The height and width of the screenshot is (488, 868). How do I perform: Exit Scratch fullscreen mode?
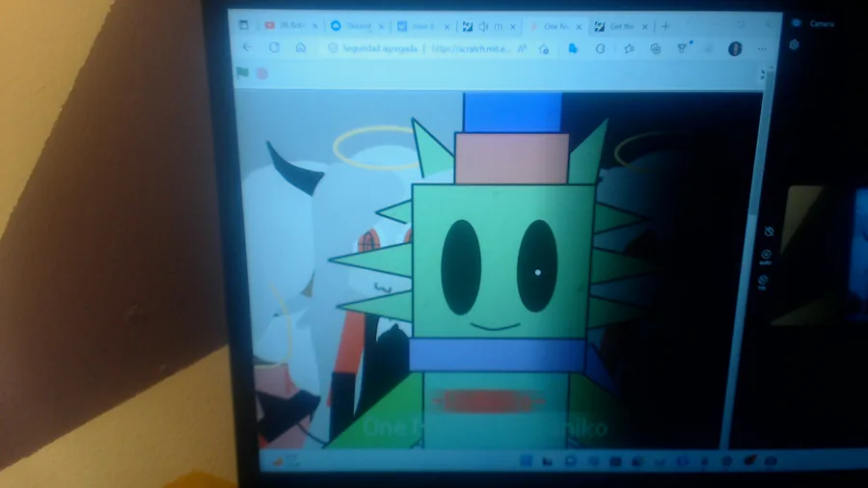(762, 74)
